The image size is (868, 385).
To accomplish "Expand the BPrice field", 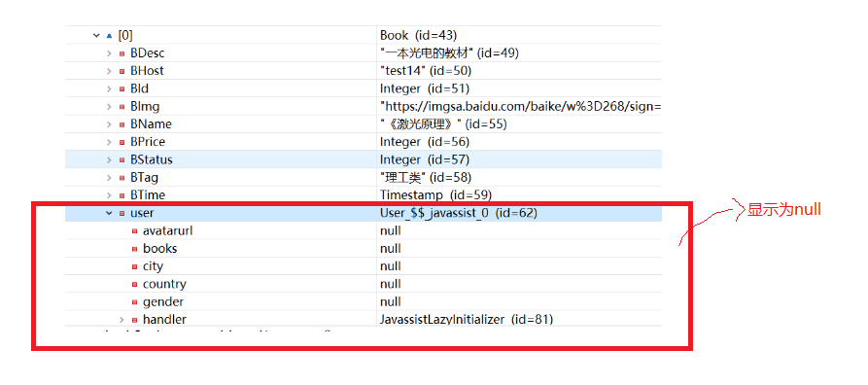I will (109, 142).
